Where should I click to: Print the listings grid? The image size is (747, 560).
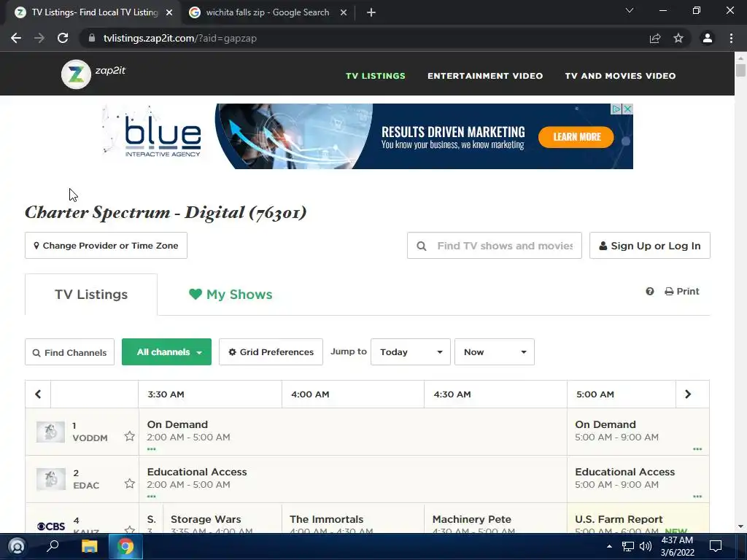pos(682,292)
